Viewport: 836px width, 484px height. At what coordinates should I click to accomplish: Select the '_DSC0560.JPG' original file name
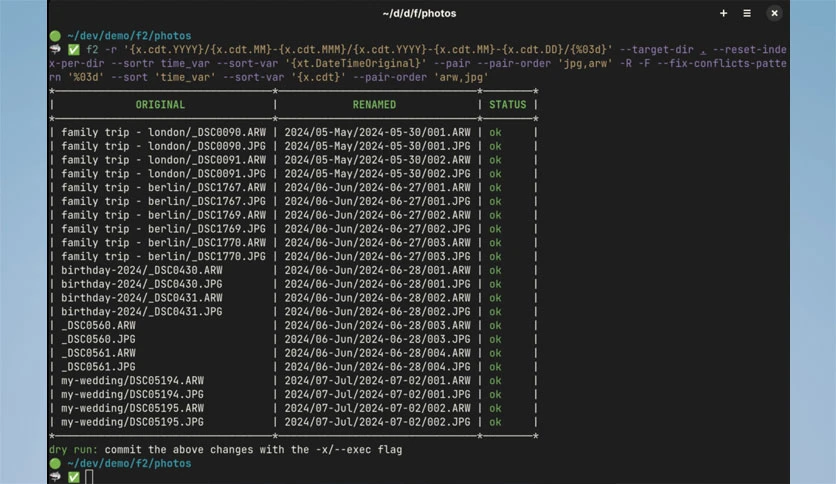coord(98,340)
